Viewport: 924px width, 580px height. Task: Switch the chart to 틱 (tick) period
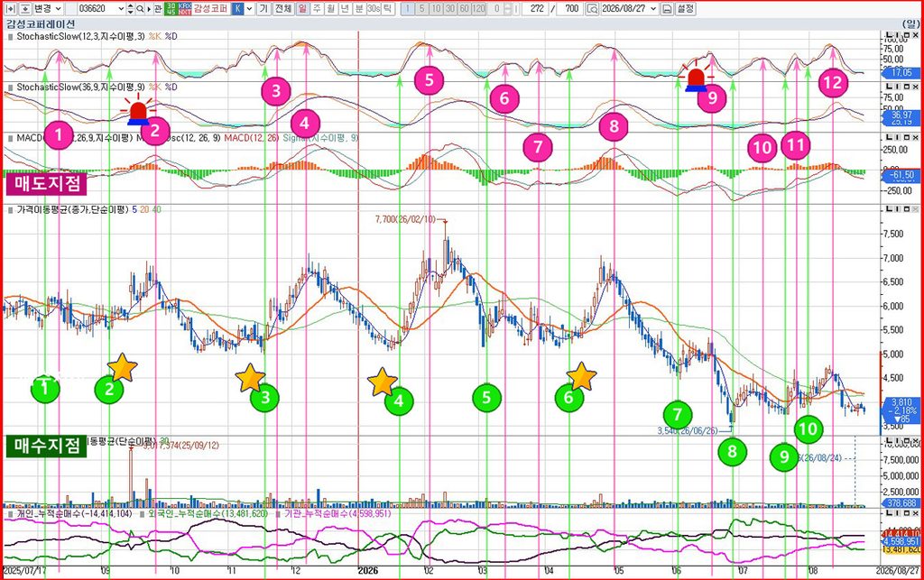tap(388, 9)
